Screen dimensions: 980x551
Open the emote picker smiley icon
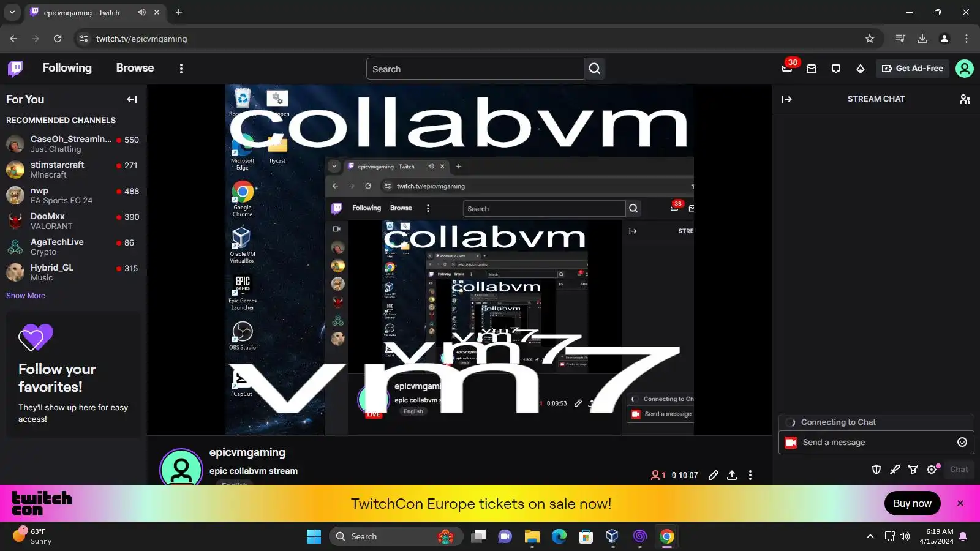(x=962, y=442)
